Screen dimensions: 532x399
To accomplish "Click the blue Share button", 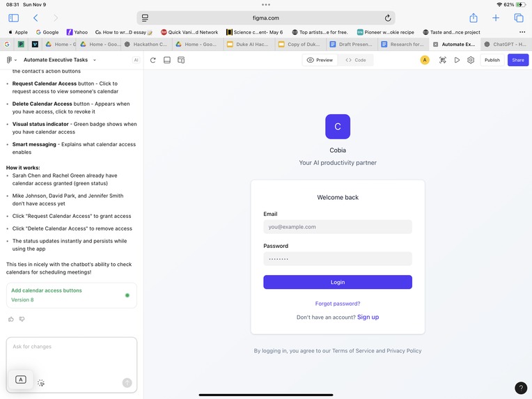I will click(x=518, y=60).
